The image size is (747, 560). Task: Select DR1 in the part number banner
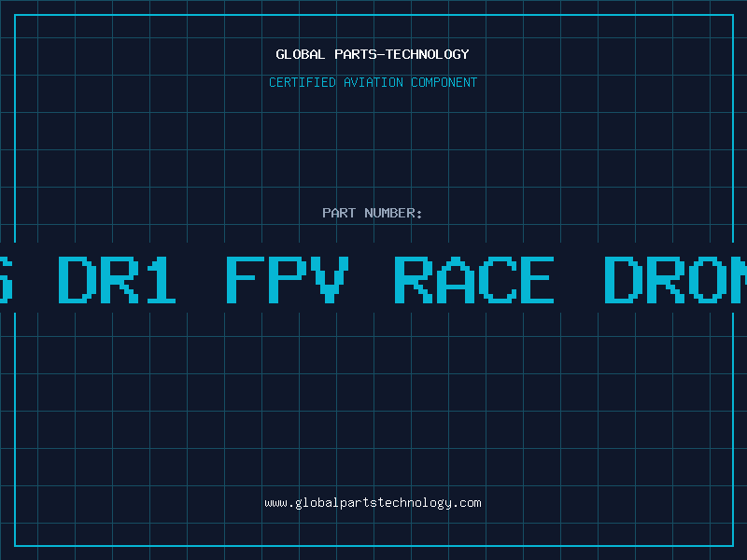pyautogui.click(x=117, y=279)
